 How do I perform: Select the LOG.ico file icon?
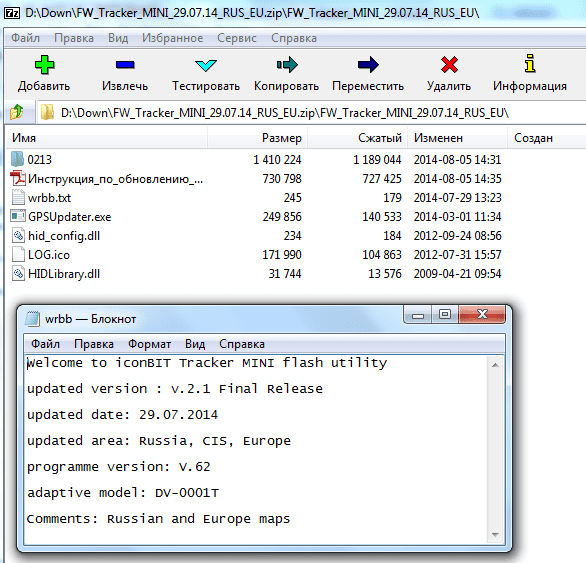tap(18, 255)
